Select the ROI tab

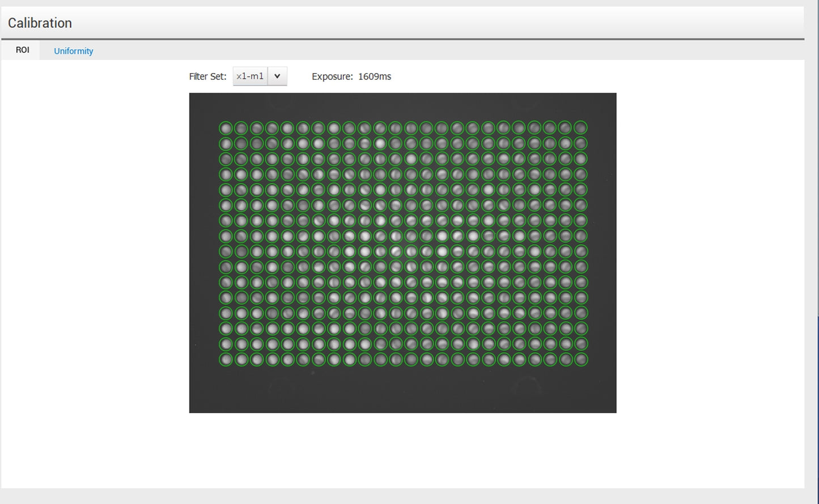tap(22, 50)
